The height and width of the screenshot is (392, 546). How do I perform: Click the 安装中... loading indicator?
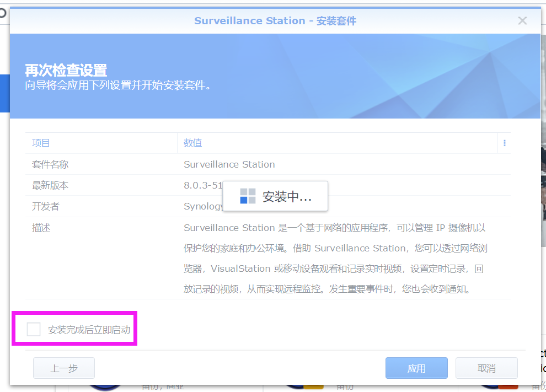[275, 196]
